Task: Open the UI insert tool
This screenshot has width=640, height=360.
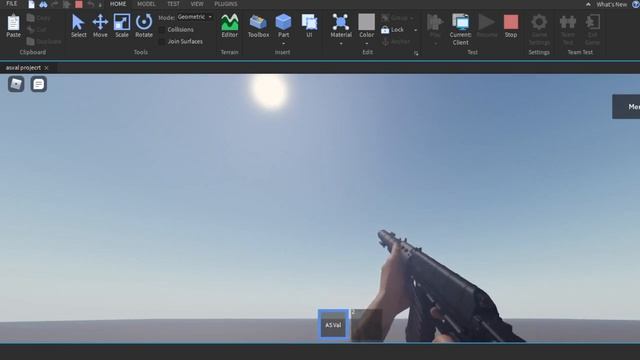Action: pyautogui.click(x=309, y=22)
